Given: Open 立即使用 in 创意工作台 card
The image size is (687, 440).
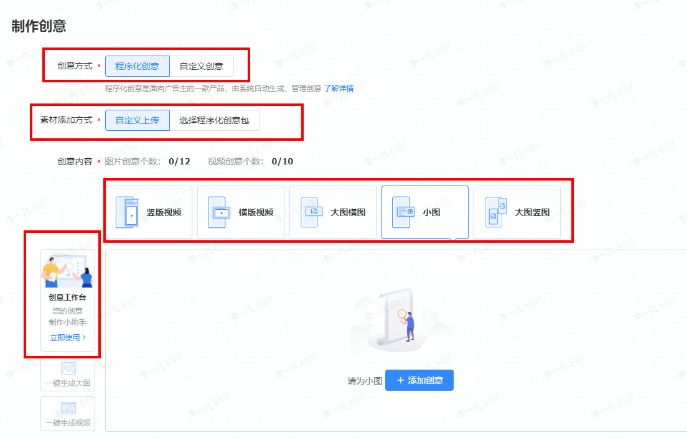Looking at the screenshot, I should (x=67, y=337).
